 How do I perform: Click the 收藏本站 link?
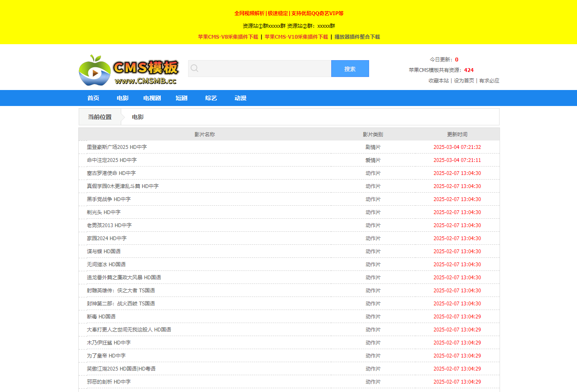tap(439, 81)
